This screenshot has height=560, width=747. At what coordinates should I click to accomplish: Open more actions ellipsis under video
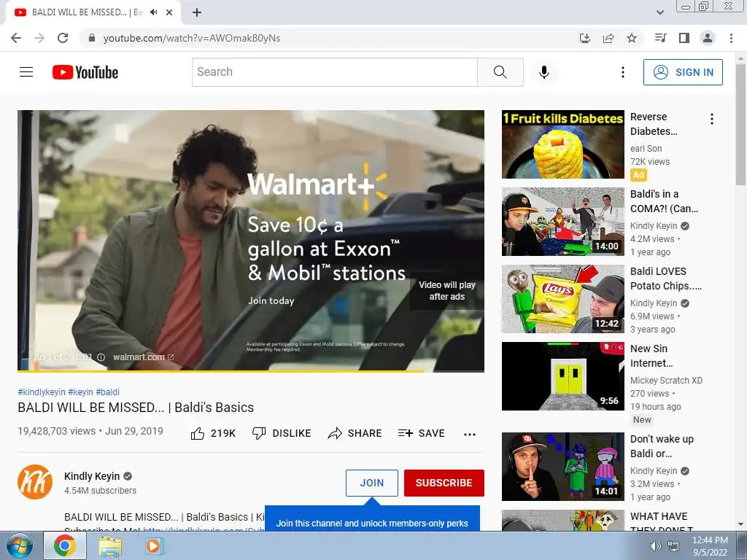[470, 434]
